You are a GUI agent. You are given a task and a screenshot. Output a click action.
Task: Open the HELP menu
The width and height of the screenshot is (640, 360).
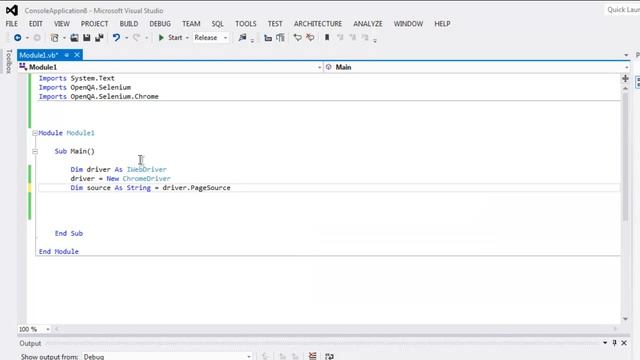tap(442, 24)
